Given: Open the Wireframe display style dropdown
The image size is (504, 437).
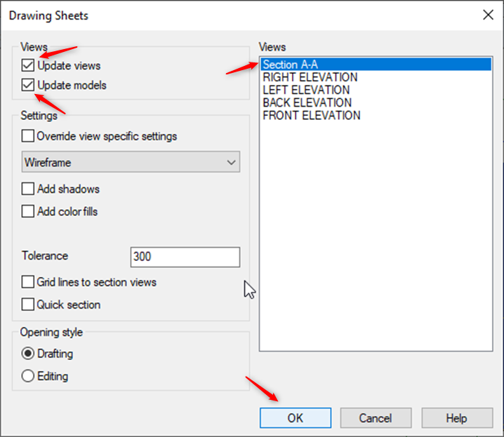Looking at the screenshot, I should click(x=131, y=162).
